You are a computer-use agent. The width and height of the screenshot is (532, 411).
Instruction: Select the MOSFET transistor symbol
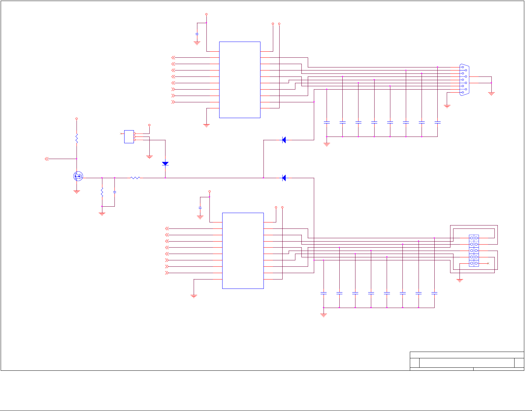pos(78,176)
